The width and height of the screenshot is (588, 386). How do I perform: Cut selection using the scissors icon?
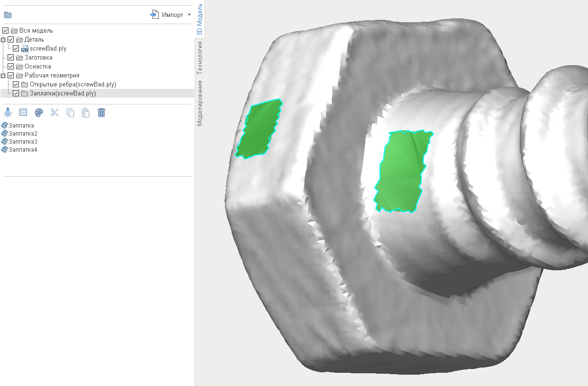[x=54, y=112]
